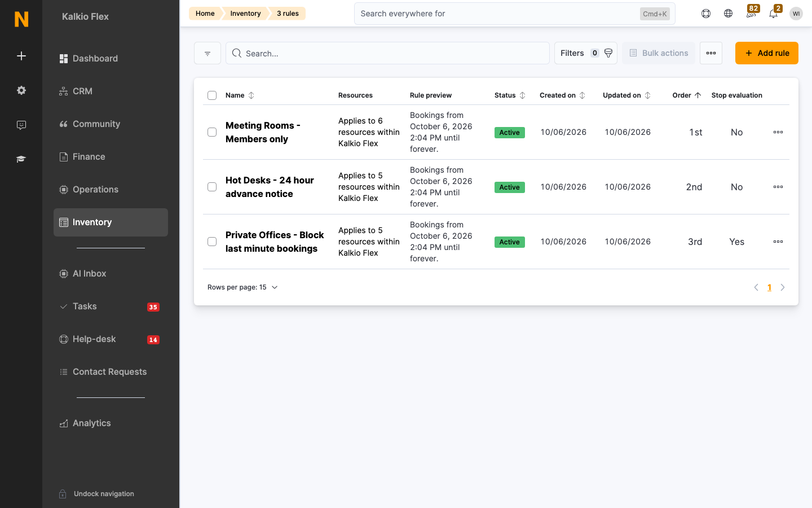Open Dashboard in the sidebar
The image size is (812, 508).
click(111, 59)
